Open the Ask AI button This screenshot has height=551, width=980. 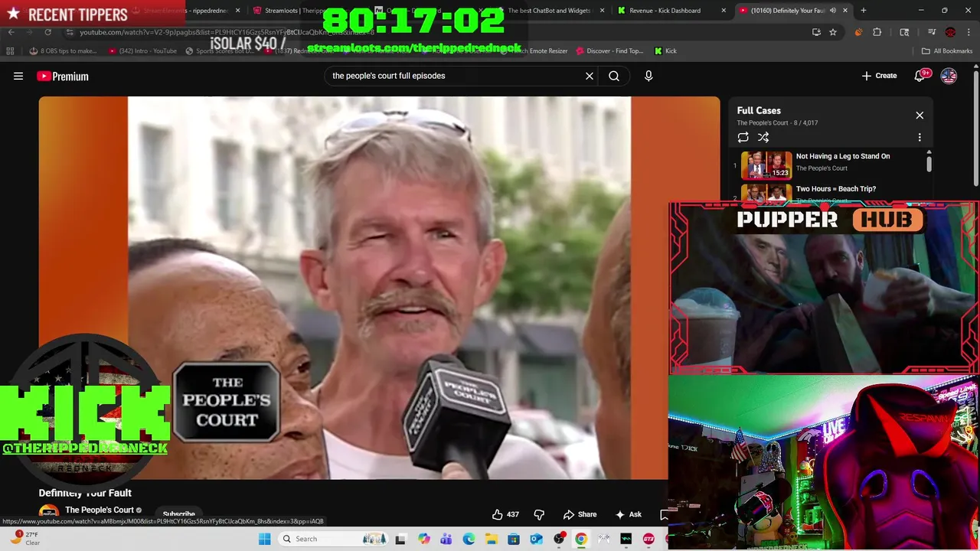click(628, 514)
